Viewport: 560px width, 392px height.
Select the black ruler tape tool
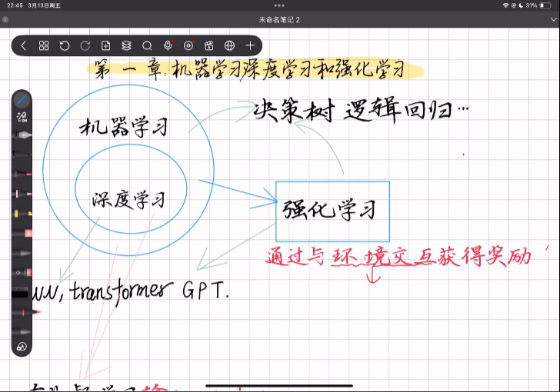[20, 293]
